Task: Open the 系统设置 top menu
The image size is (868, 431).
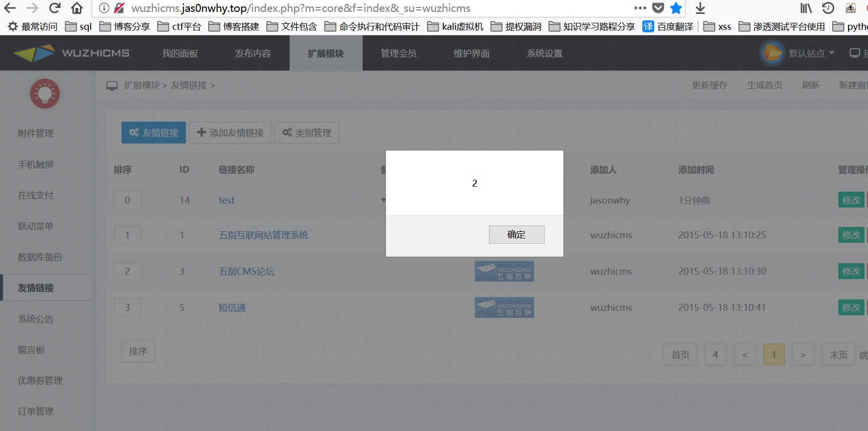Action: [x=545, y=53]
